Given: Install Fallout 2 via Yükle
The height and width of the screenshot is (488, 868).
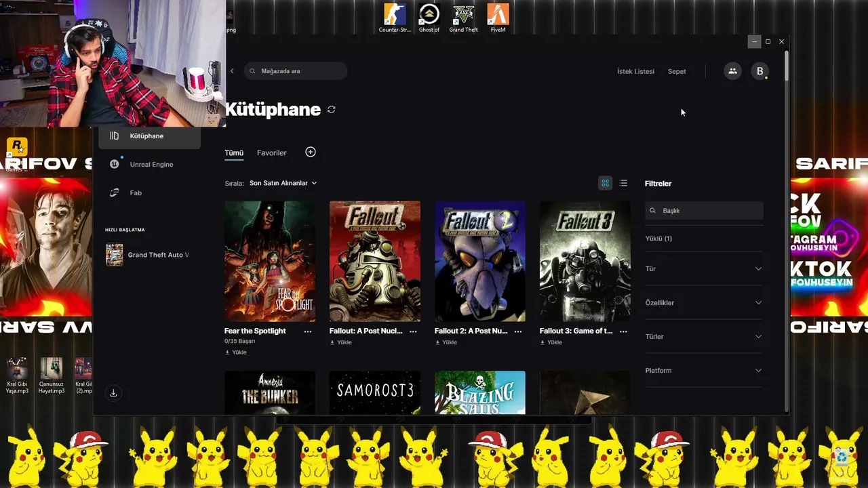Looking at the screenshot, I should [446, 342].
